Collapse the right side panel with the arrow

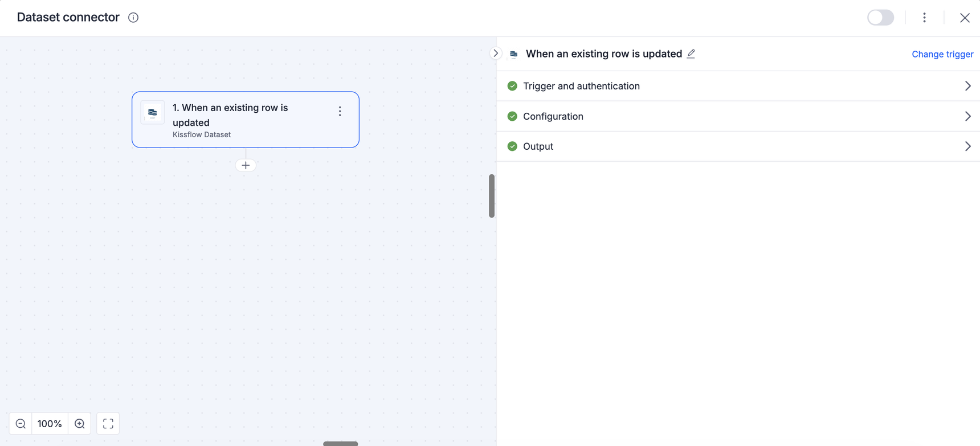pyautogui.click(x=496, y=54)
